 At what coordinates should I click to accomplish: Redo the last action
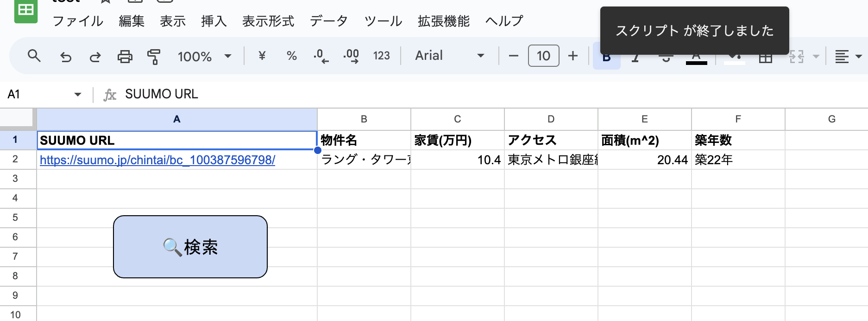[95, 57]
